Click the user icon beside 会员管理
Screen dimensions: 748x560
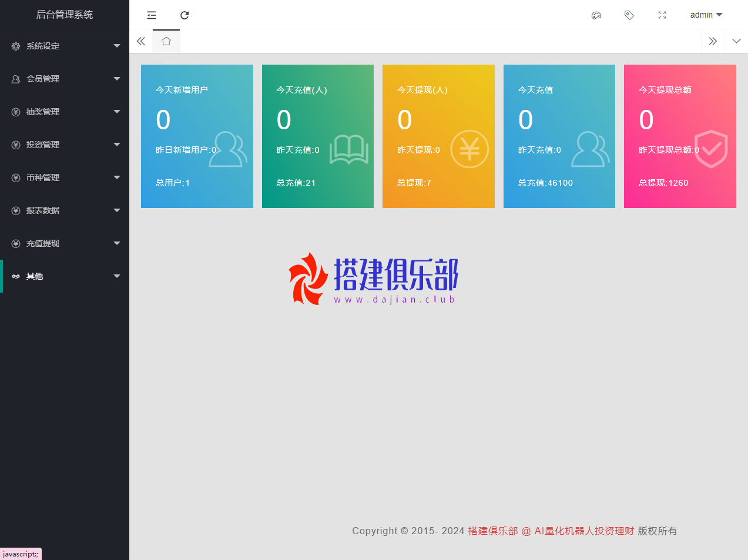tap(16, 79)
